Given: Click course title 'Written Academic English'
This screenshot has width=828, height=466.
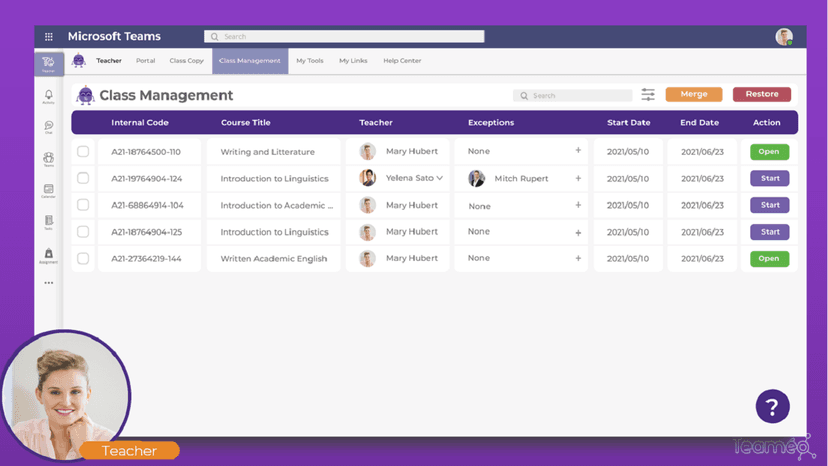Looking at the screenshot, I should [x=274, y=258].
